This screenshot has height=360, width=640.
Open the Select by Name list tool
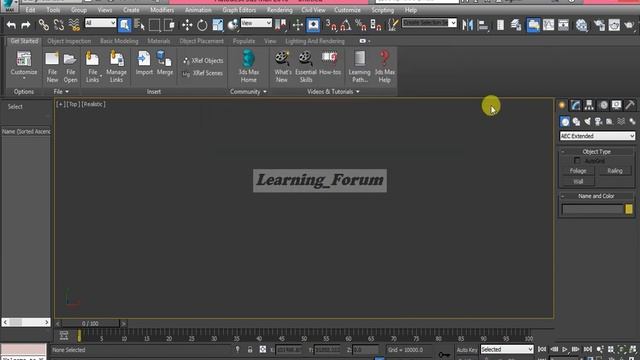[x=139, y=25]
